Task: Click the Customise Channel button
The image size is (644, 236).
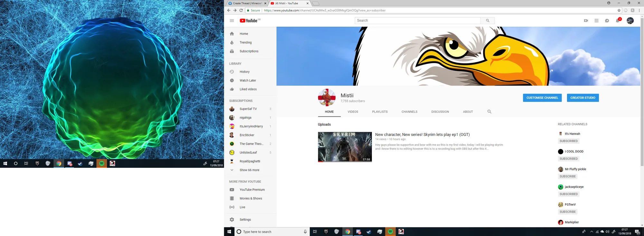Action: [542, 98]
